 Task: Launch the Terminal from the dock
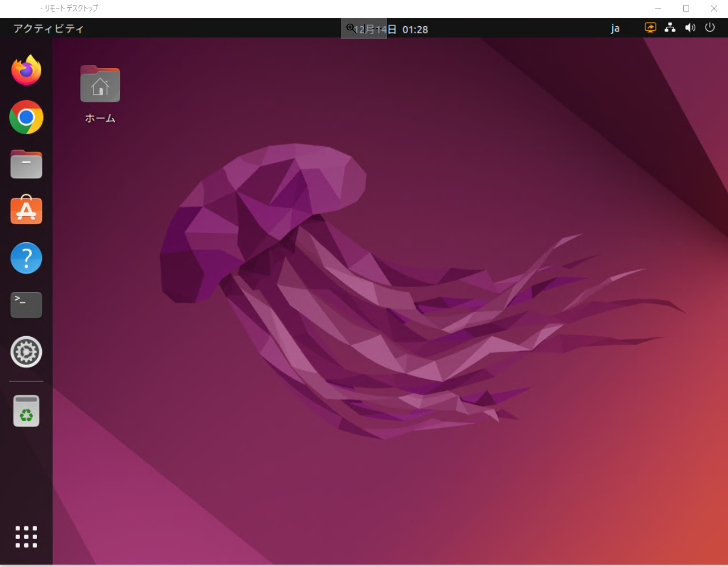pyautogui.click(x=26, y=305)
